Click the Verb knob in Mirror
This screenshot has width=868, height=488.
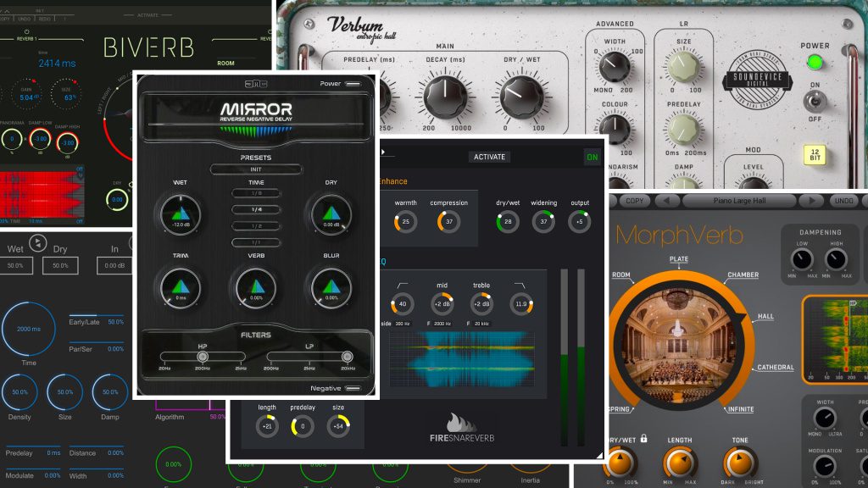tap(256, 288)
